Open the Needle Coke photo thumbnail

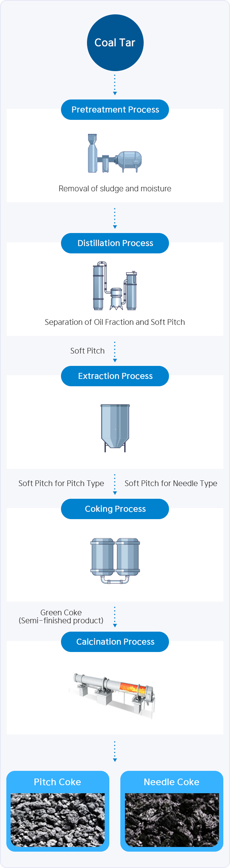(x=172, y=820)
